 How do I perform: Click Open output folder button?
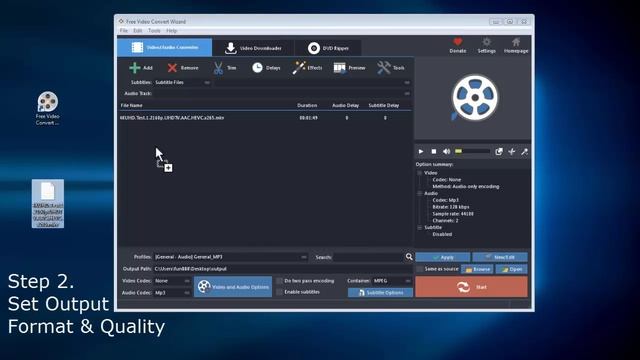point(511,269)
